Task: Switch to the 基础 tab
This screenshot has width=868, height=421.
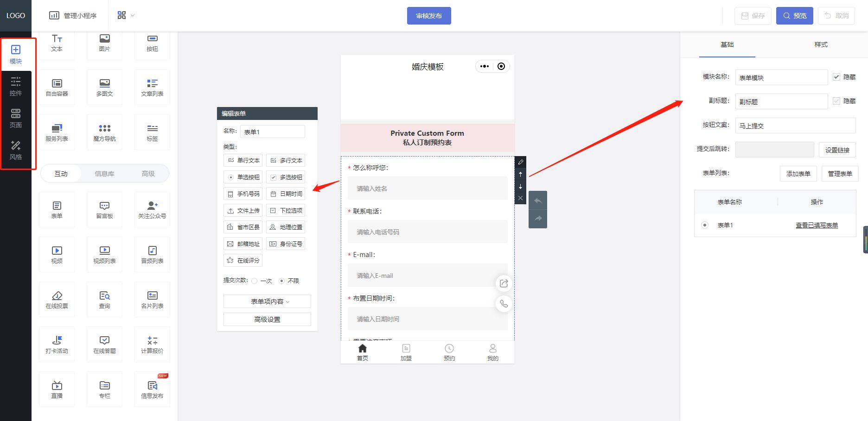Action: [727, 44]
